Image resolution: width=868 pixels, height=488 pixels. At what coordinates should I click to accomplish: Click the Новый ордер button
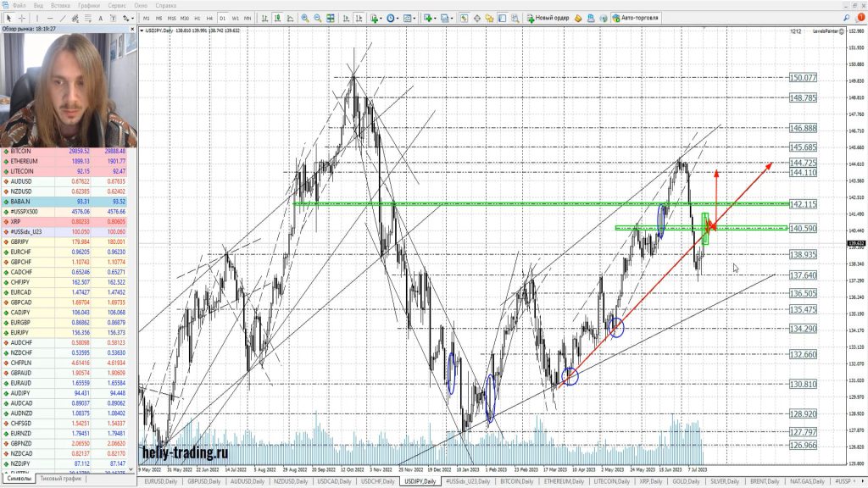[547, 17]
